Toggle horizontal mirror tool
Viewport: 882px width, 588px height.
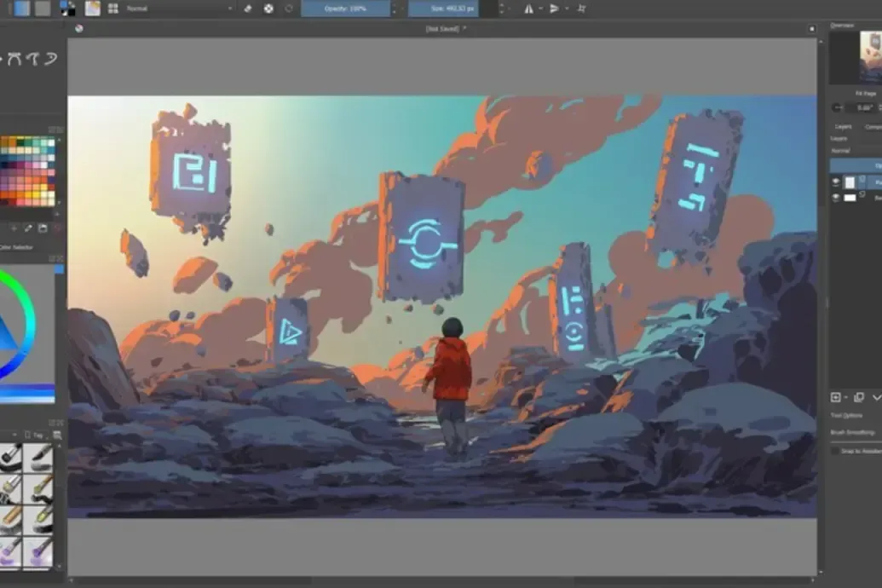[528, 9]
